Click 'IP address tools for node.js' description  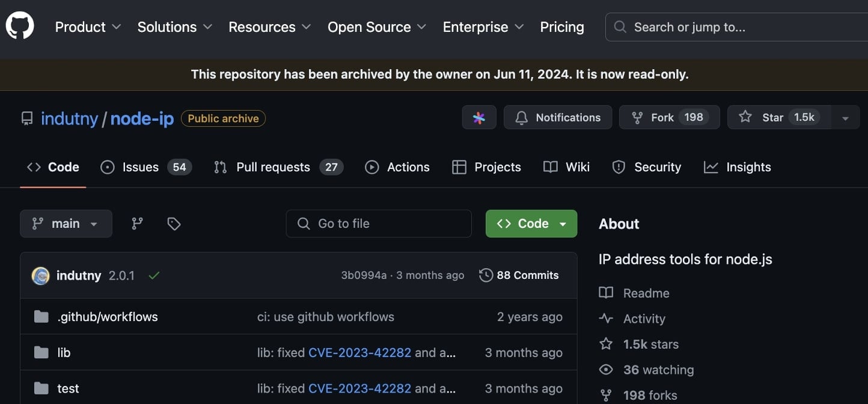coord(685,260)
